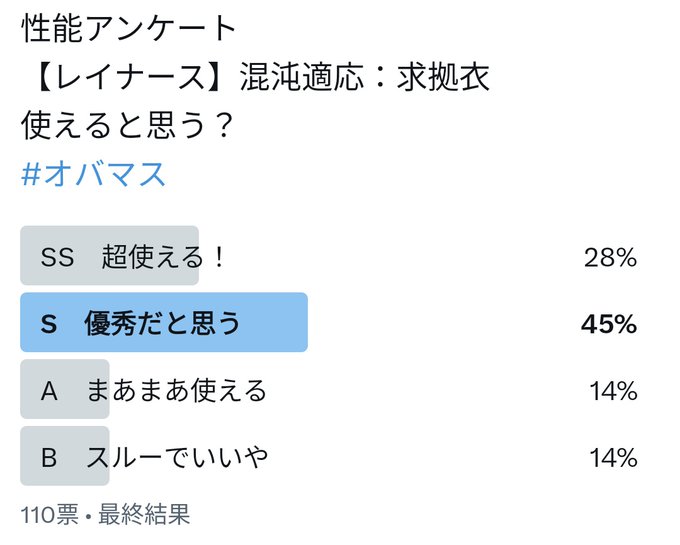Click the bold S rank label
Image resolution: width=680 pixels, height=545 pixels.
pos(49,324)
